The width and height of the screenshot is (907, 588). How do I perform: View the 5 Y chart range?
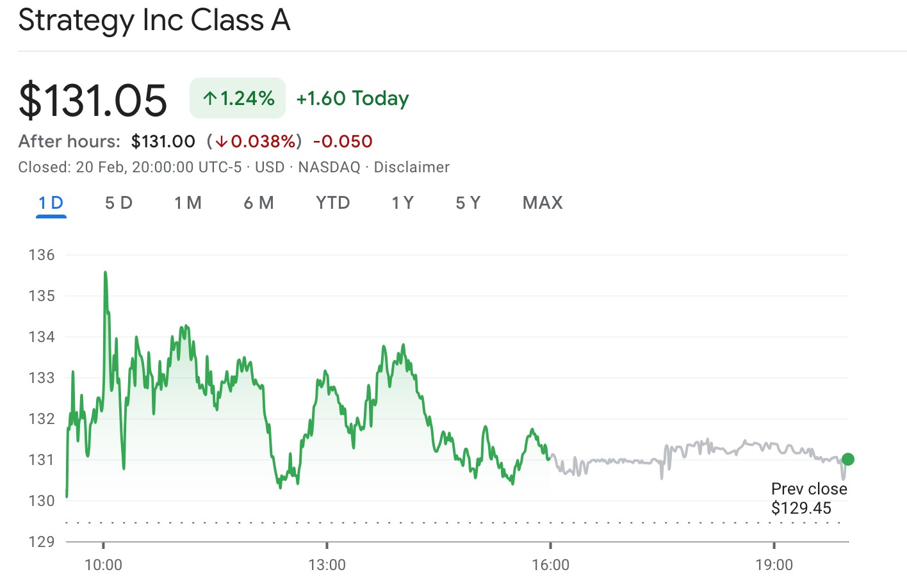pyautogui.click(x=468, y=203)
